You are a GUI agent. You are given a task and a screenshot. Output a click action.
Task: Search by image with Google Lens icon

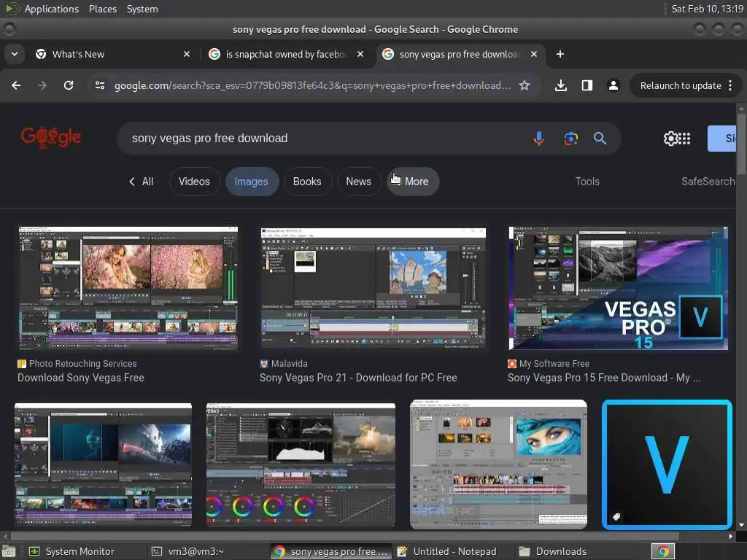click(570, 139)
